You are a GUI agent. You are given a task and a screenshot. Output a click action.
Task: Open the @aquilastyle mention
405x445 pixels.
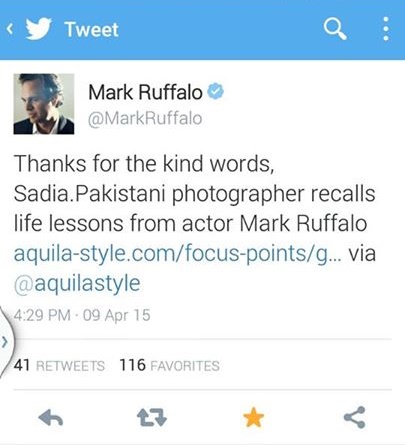click(x=77, y=284)
